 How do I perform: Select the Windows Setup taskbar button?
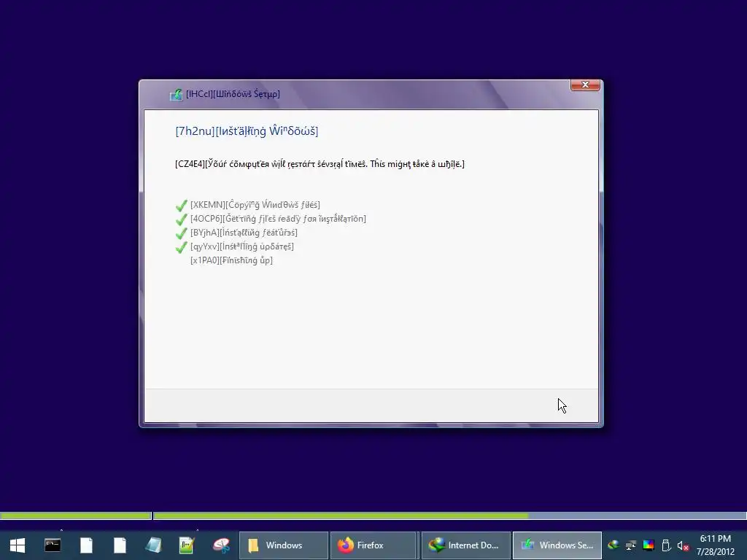[557, 545]
